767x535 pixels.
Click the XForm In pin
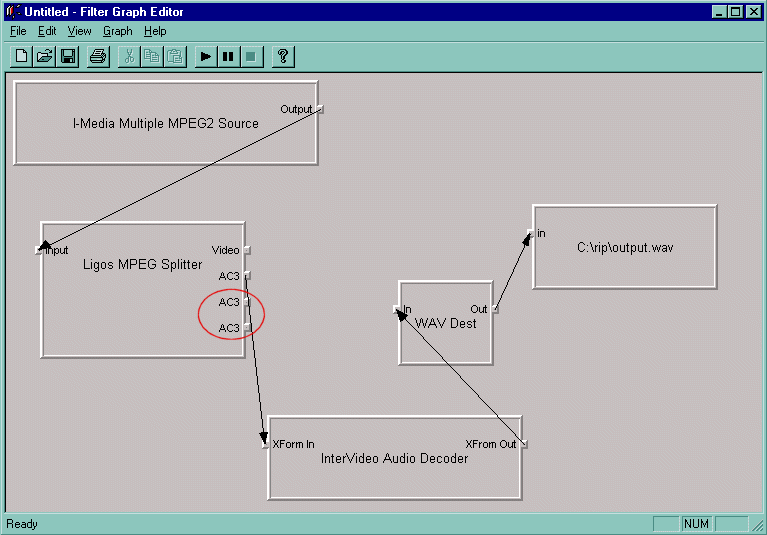point(266,445)
